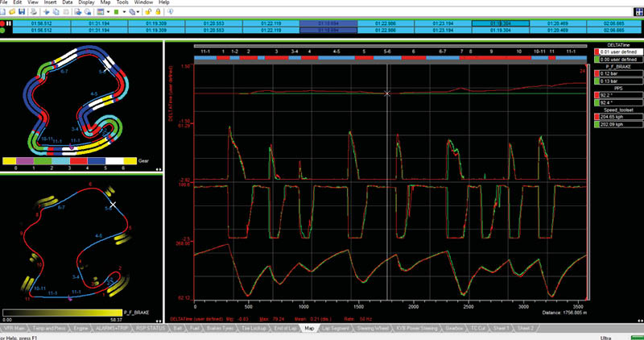The height and width of the screenshot is (340, 644).
Task: Click the red circle main lap indicator
Action: tap(3, 23)
